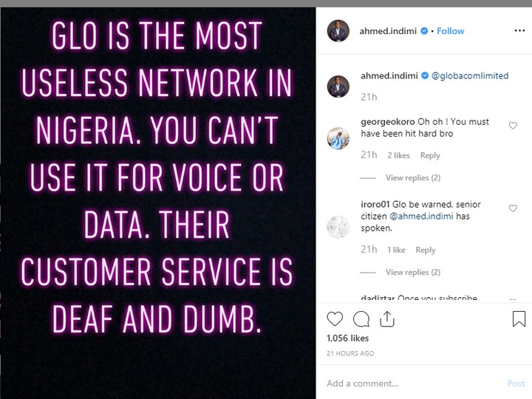The height and width of the screenshot is (399, 532).
Task: Like georgeokoro's comment
Action: [x=513, y=126]
